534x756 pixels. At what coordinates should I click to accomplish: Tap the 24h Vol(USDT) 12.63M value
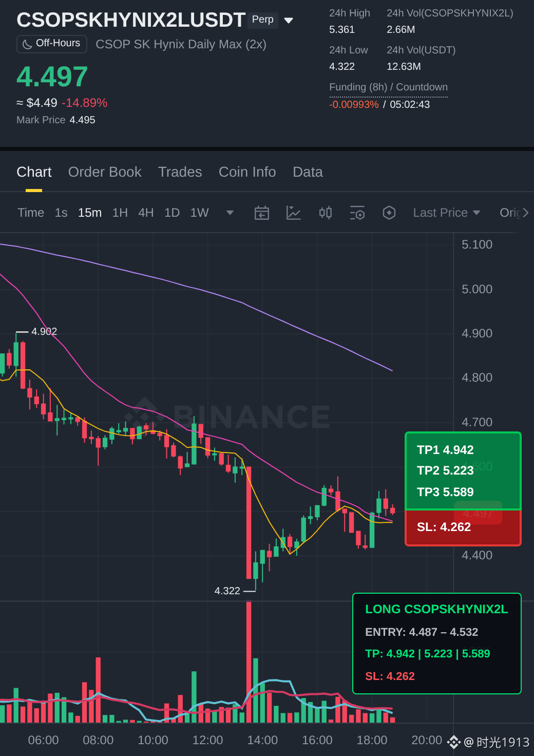point(404,66)
